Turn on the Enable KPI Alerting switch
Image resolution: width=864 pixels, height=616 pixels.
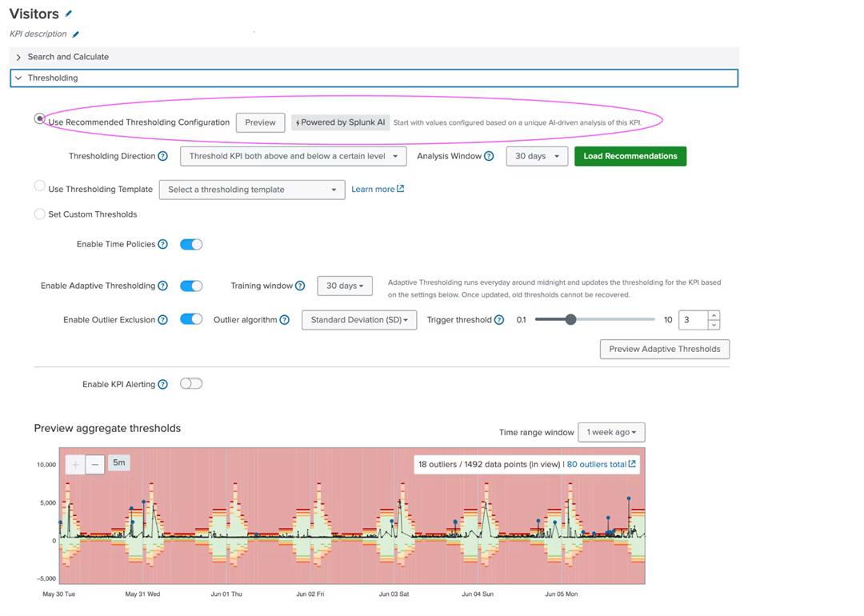pyautogui.click(x=191, y=384)
